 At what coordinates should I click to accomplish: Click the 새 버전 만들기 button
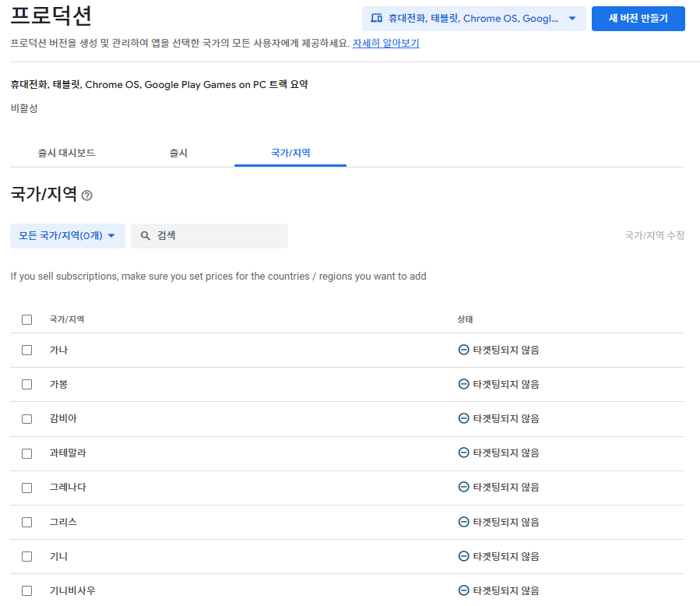click(638, 19)
